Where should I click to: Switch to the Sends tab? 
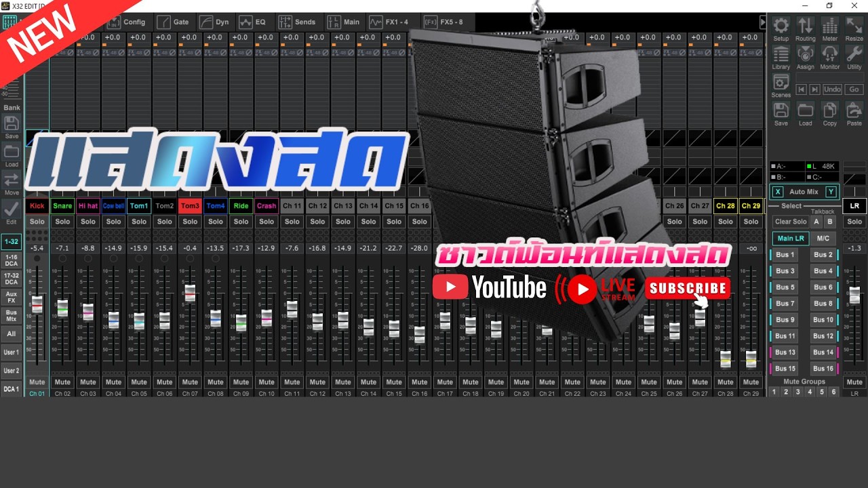click(x=298, y=22)
